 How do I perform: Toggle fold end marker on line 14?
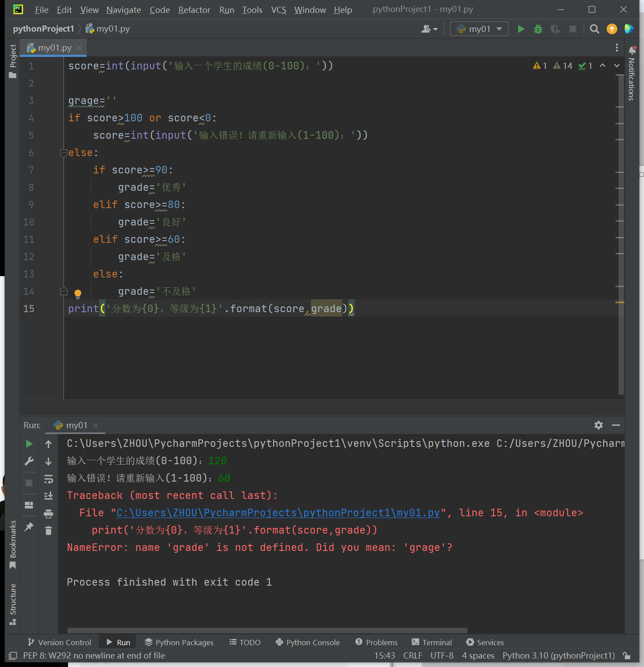64,291
